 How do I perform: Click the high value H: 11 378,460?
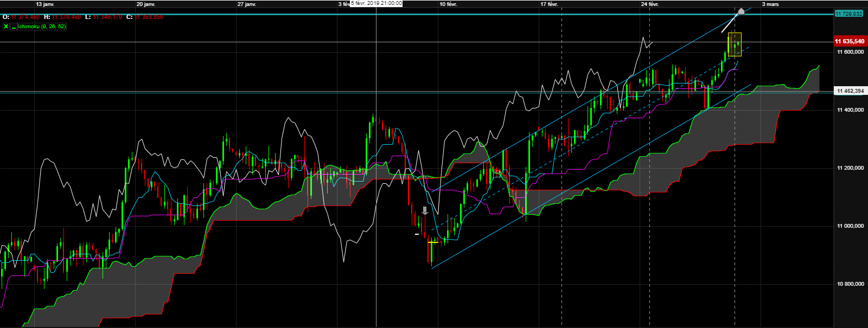[62, 17]
